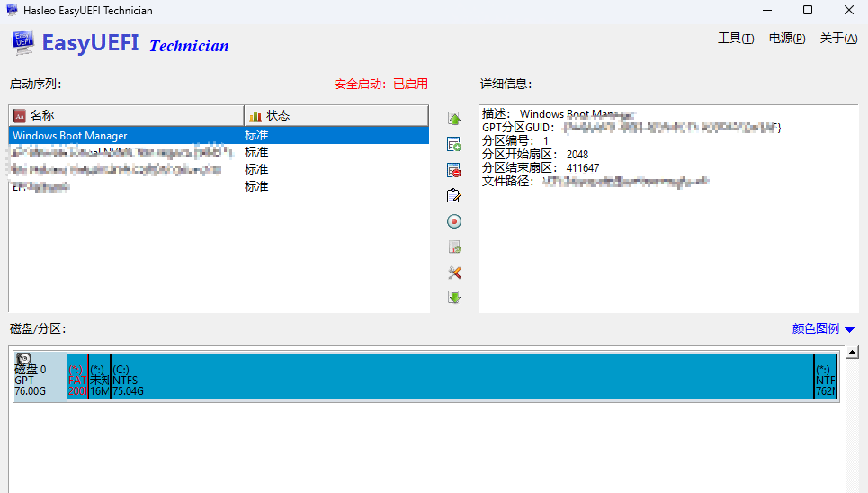Click the create new boot entry icon
Image resolution: width=868 pixels, height=493 pixels.
tap(454, 145)
